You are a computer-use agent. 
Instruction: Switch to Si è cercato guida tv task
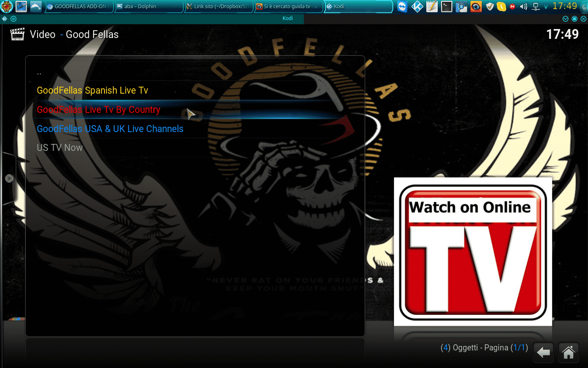coord(288,7)
